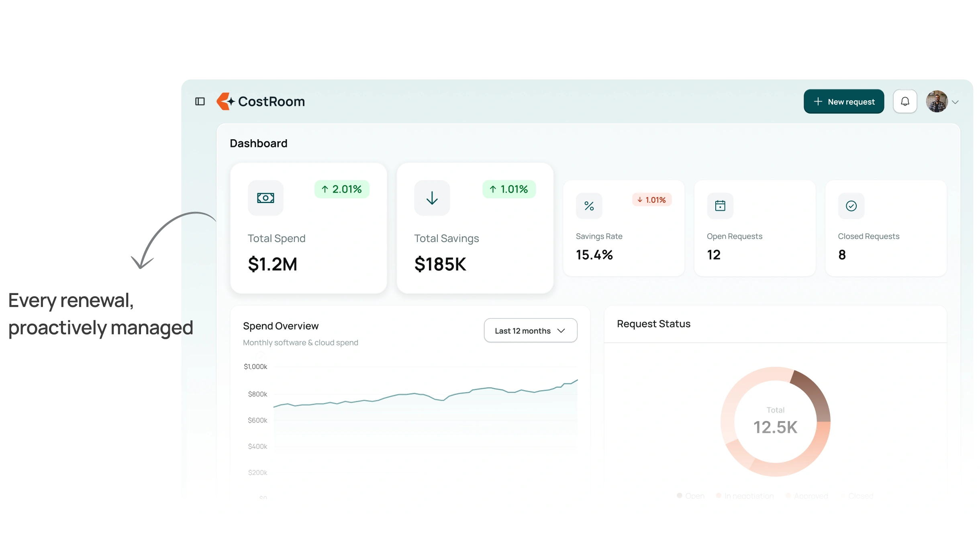Click the 1.01% decrease red badge
This screenshot has width=980, height=537.
[x=651, y=200]
